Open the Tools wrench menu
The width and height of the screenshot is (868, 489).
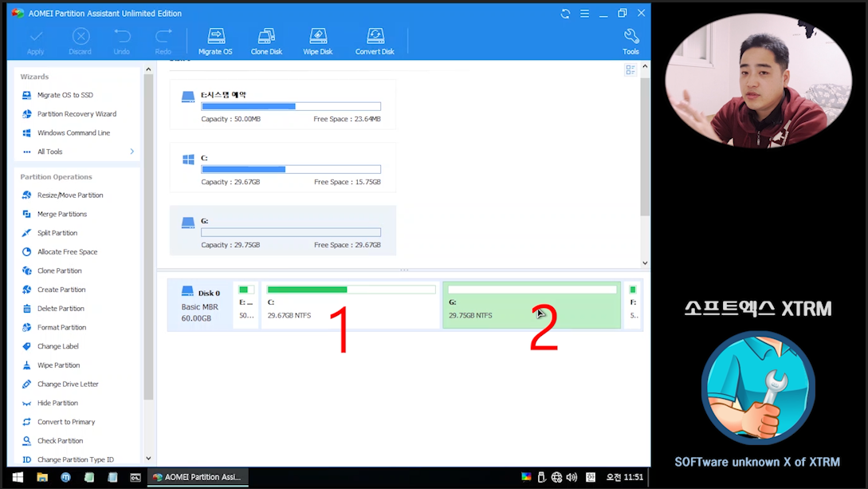click(x=630, y=41)
